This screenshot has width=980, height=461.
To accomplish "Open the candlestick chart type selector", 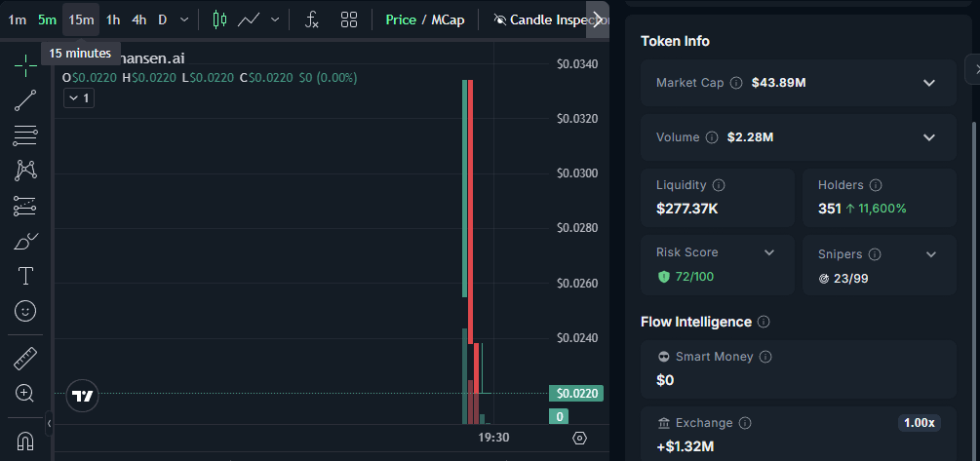I will (219, 19).
